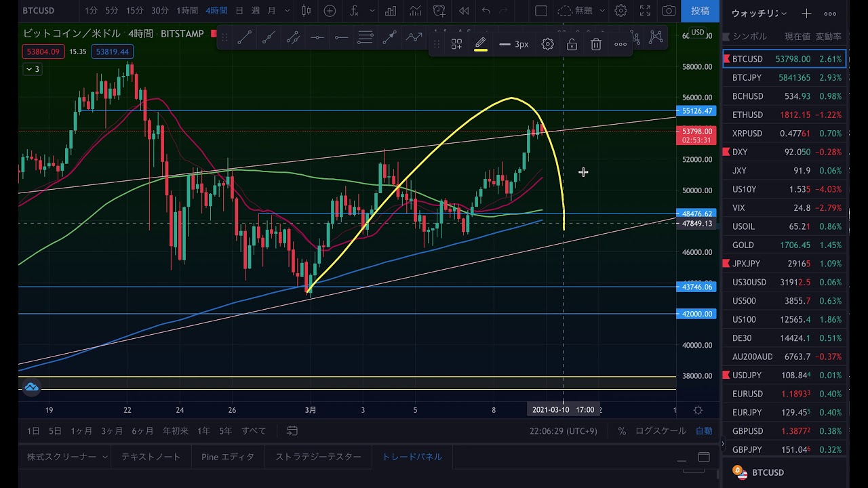Select the 4時間 interval

(216, 11)
